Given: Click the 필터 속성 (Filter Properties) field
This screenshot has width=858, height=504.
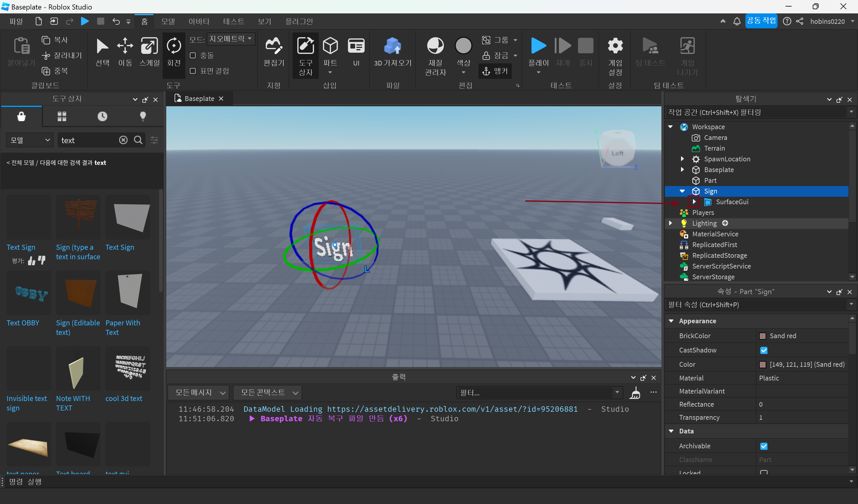Looking at the screenshot, I should (756, 305).
